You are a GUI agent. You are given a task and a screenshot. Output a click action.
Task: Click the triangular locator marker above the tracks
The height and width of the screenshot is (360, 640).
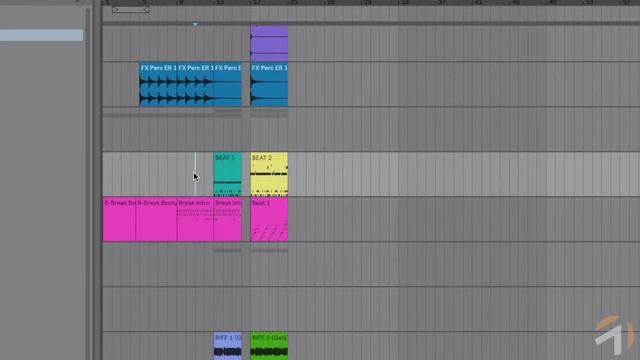point(195,24)
